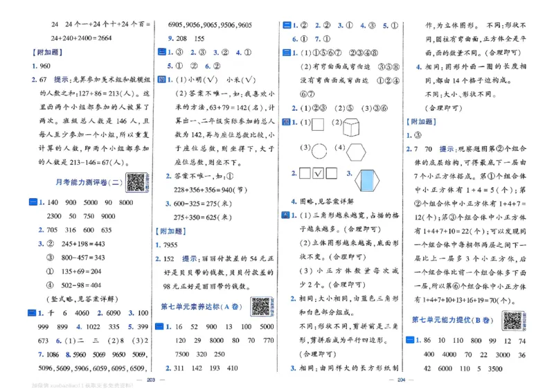
Task: Click the equation '502-98=404'
Action: [81, 285]
